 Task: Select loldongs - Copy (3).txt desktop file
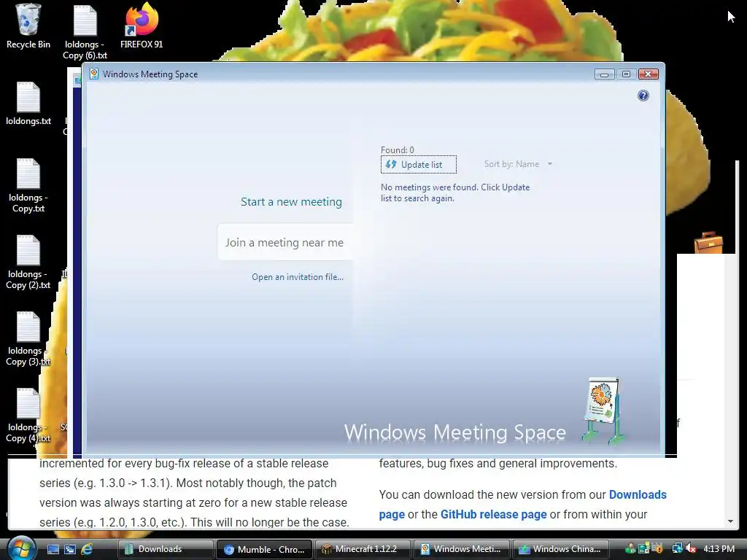(x=28, y=339)
